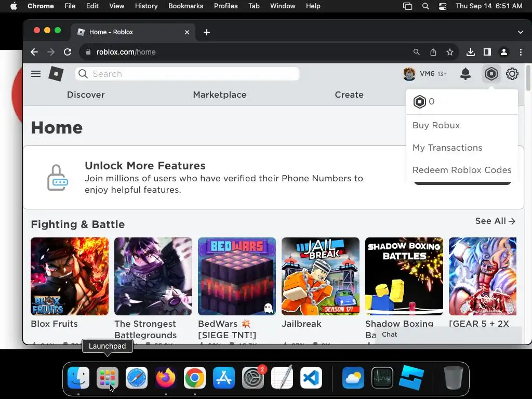Open the Jailbreak game thumbnail

[x=320, y=276]
